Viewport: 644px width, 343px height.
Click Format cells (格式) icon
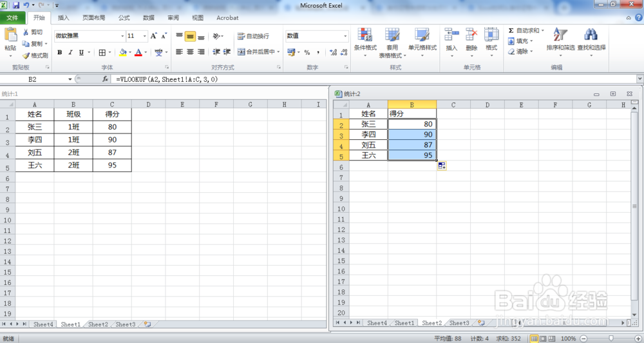pos(491,35)
